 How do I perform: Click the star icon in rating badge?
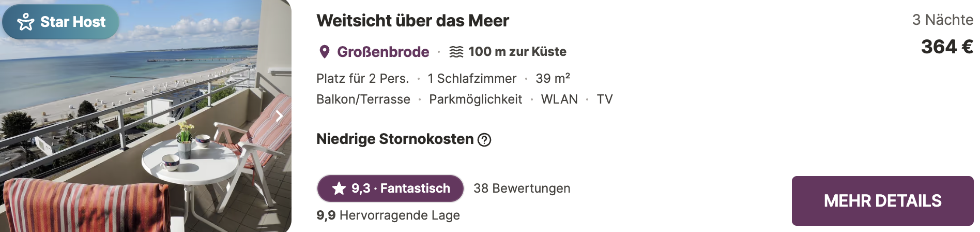pos(339,188)
